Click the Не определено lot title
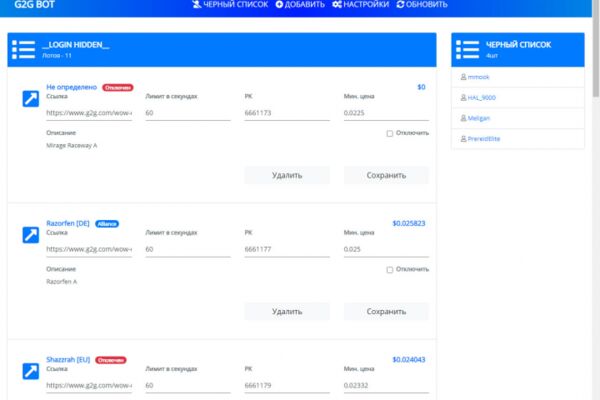600x400 pixels. coord(72,87)
